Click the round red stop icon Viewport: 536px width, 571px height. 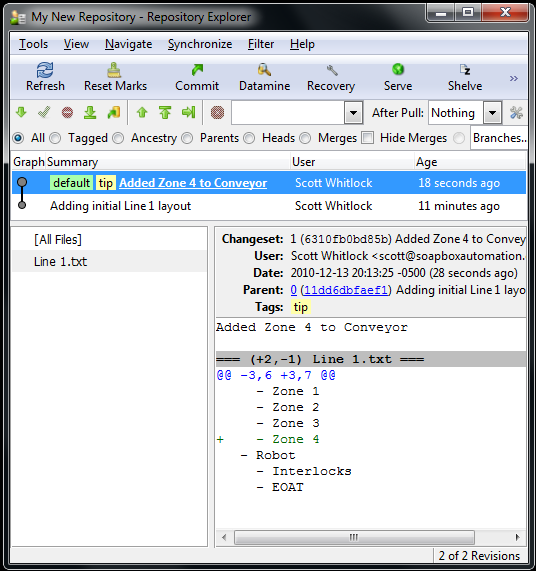217,113
